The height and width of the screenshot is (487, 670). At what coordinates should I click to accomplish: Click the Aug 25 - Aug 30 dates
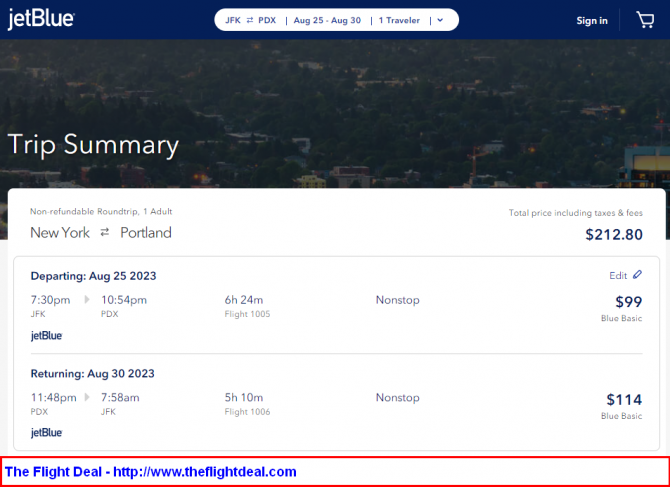pyautogui.click(x=327, y=20)
